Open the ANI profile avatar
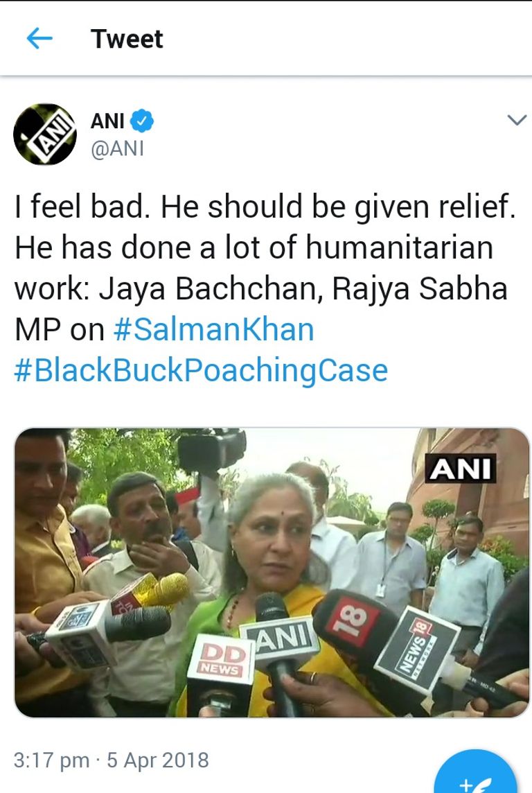532x793 pixels. (44, 134)
